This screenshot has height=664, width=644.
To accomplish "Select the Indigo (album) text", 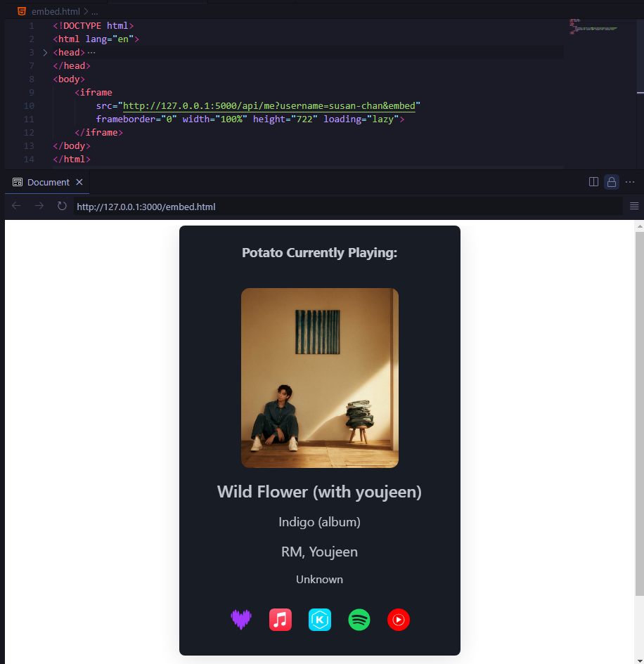I will coord(319,521).
